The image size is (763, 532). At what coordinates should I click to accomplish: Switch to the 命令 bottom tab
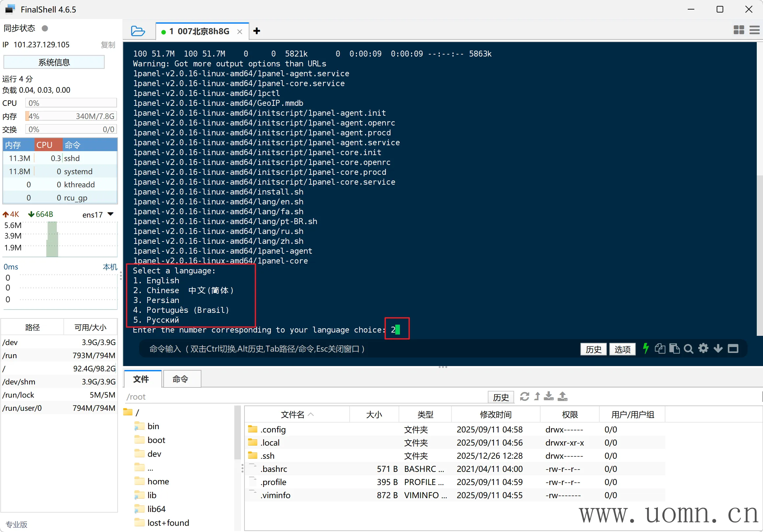(180, 379)
